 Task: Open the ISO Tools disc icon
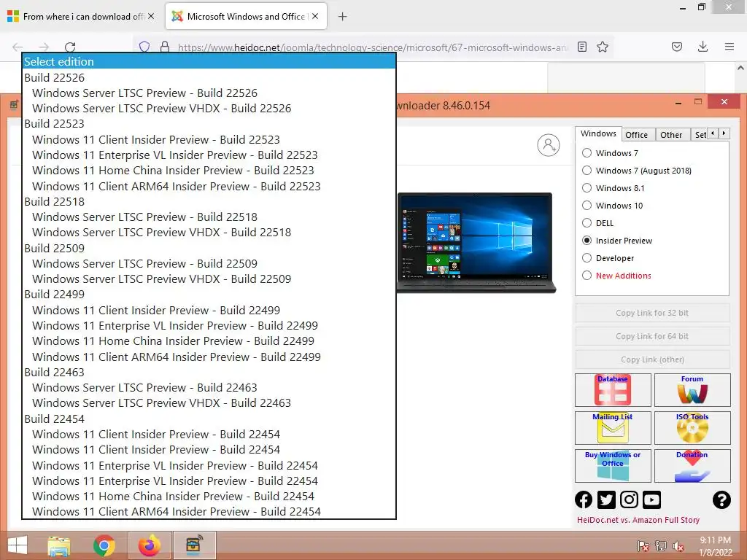click(692, 428)
